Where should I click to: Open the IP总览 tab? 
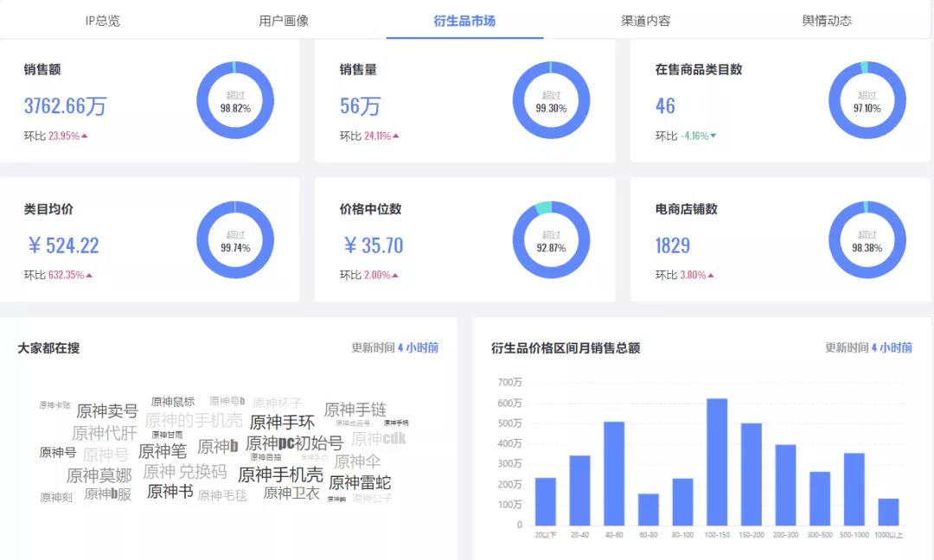coord(102,21)
